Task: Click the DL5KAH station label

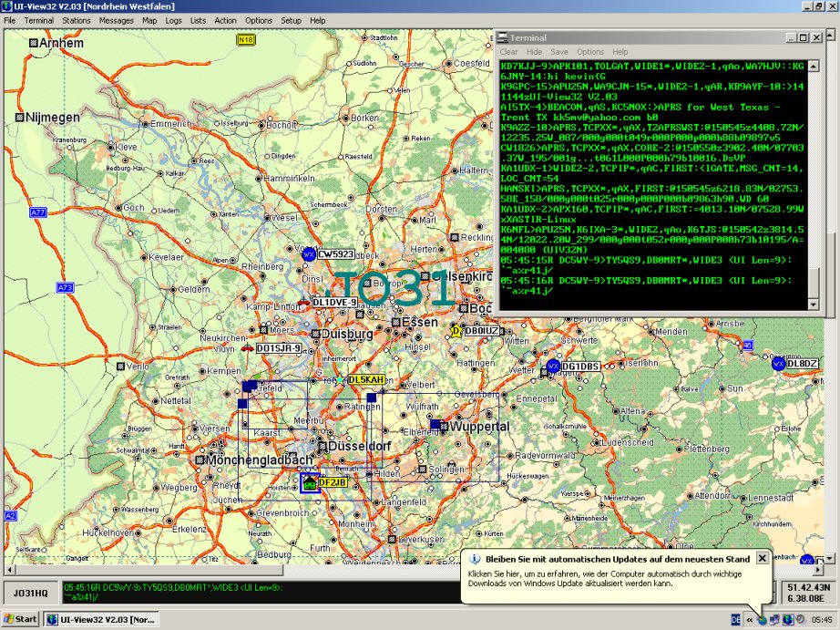Action: coord(366,380)
